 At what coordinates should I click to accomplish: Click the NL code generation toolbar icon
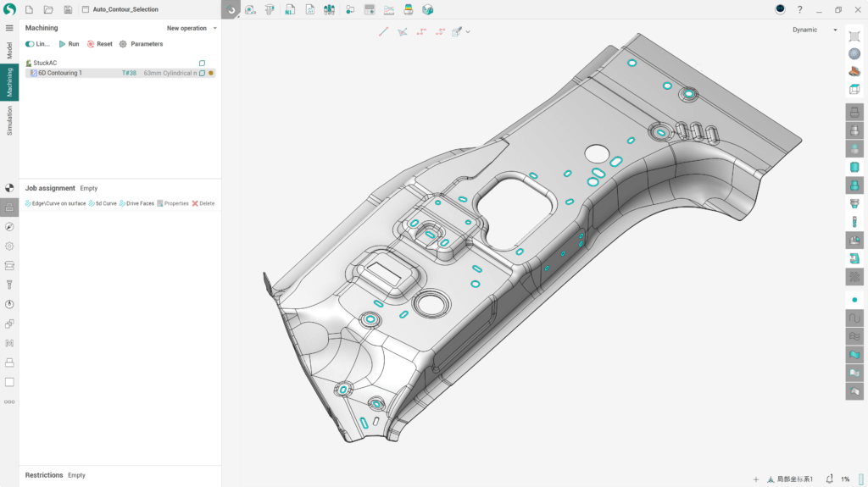(x=290, y=9)
